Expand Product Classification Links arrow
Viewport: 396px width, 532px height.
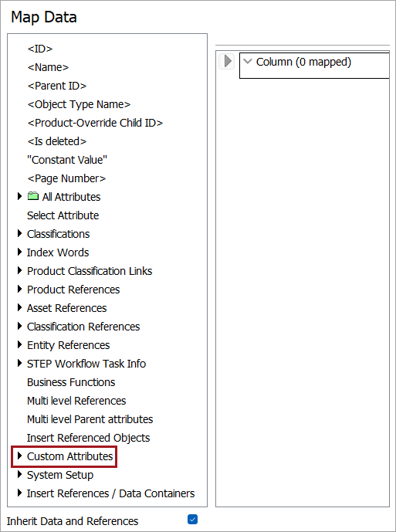pyautogui.click(x=19, y=270)
